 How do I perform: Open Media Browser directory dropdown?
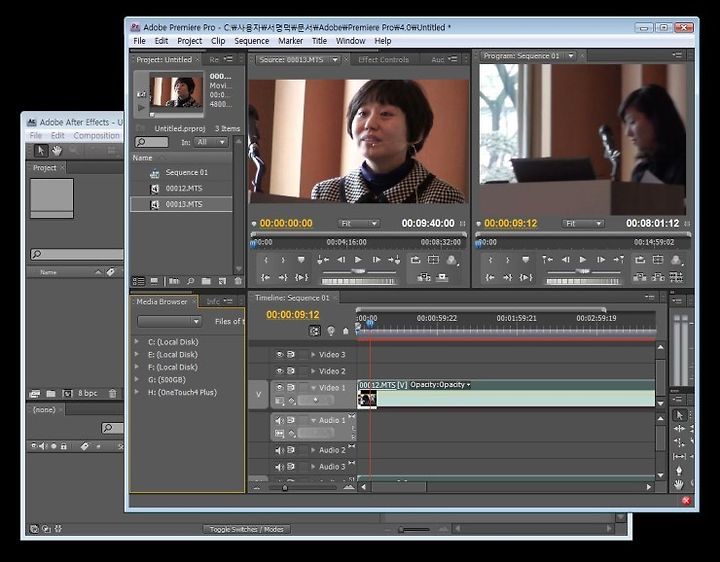[169, 321]
